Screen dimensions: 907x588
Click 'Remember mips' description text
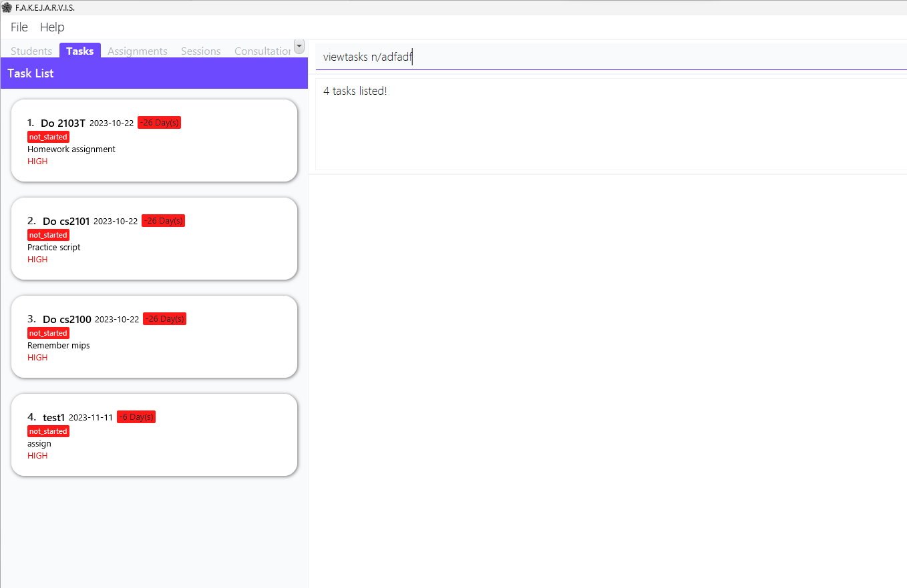[59, 346]
